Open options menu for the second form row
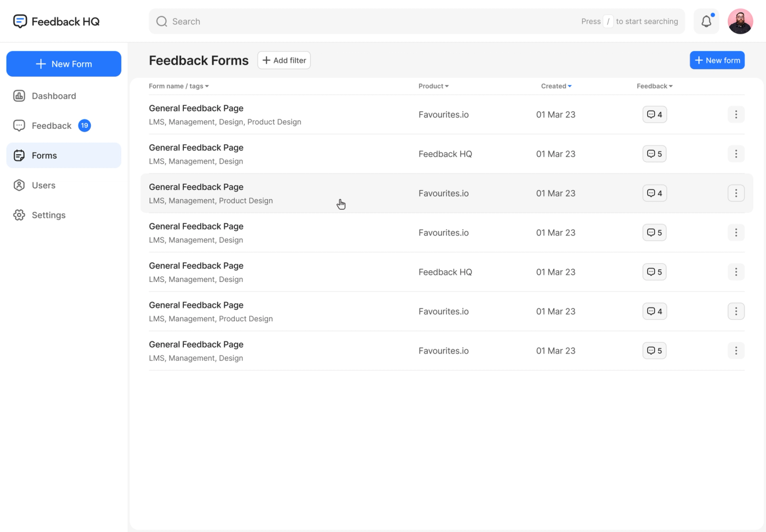Image resolution: width=766 pixels, height=532 pixels. (736, 154)
